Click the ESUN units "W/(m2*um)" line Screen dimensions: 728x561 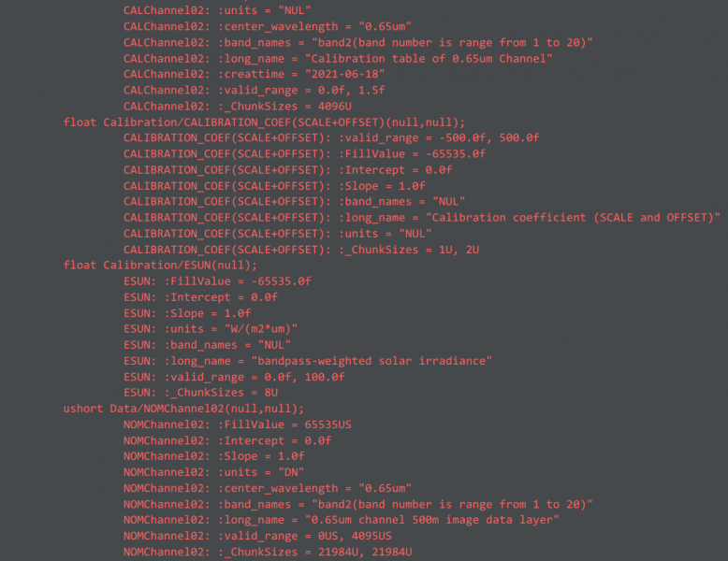211,328
